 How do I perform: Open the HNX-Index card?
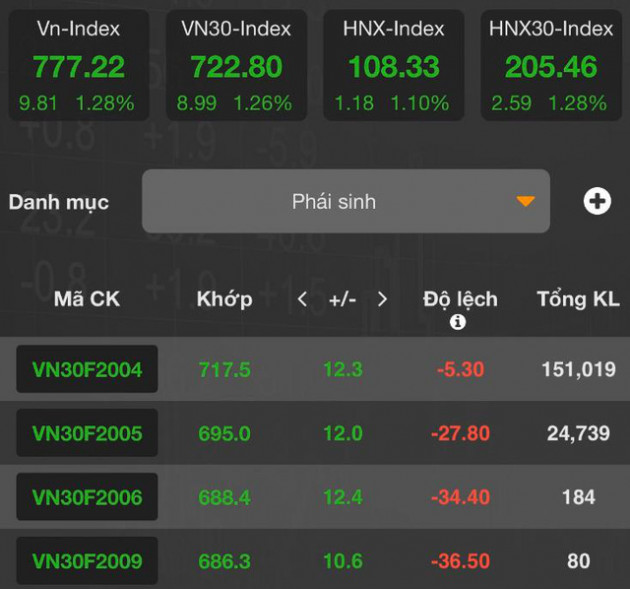tap(394, 65)
